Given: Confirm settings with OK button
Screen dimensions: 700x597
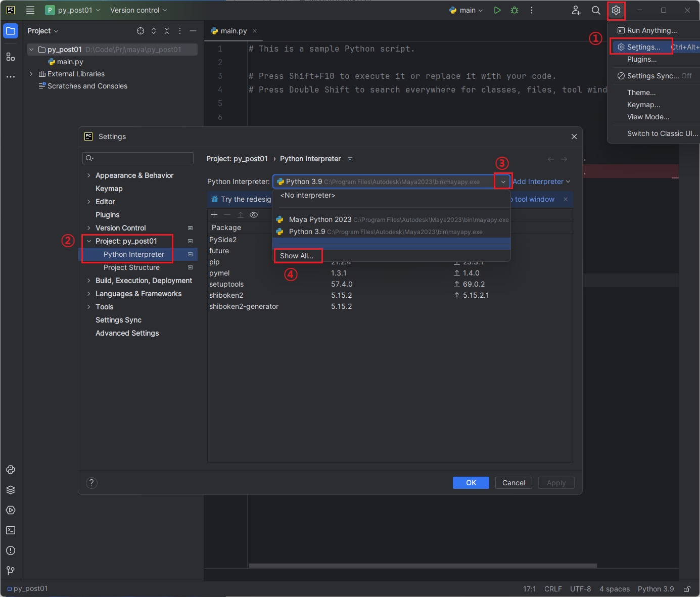Looking at the screenshot, I should [x=471, y=483].
